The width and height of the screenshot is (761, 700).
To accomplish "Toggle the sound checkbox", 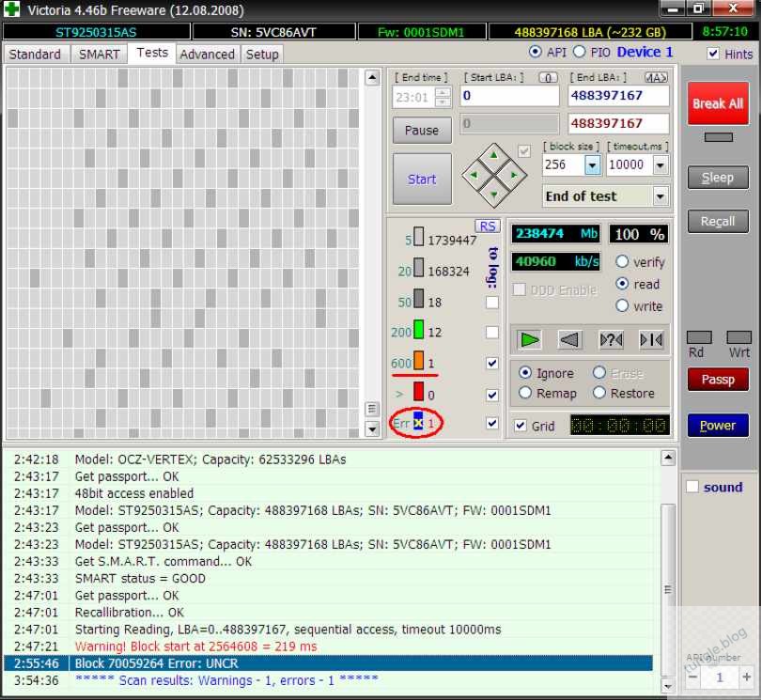I will (692, 487).
